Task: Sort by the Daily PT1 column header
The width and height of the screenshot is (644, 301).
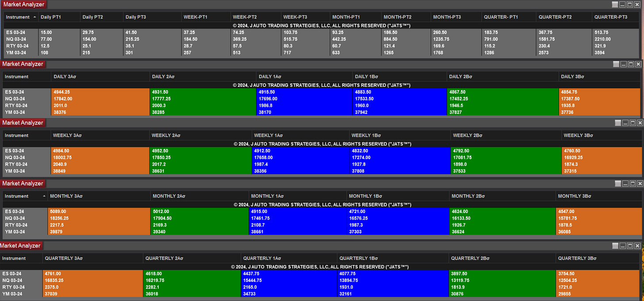Action: click(x=59, y=17)
